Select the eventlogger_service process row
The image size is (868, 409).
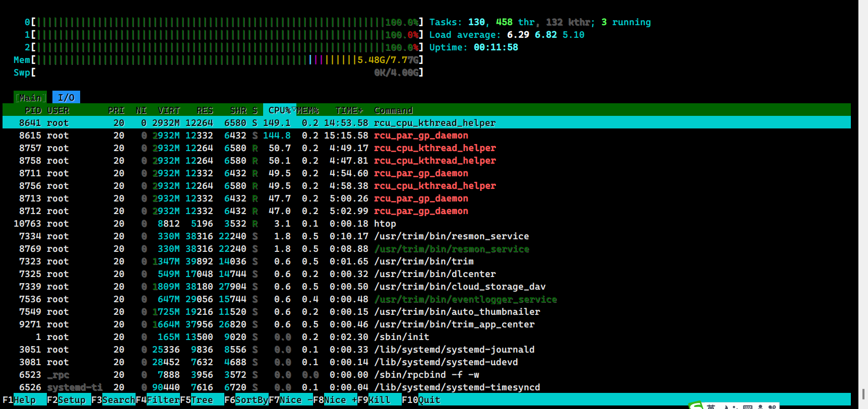coord(426,299)
